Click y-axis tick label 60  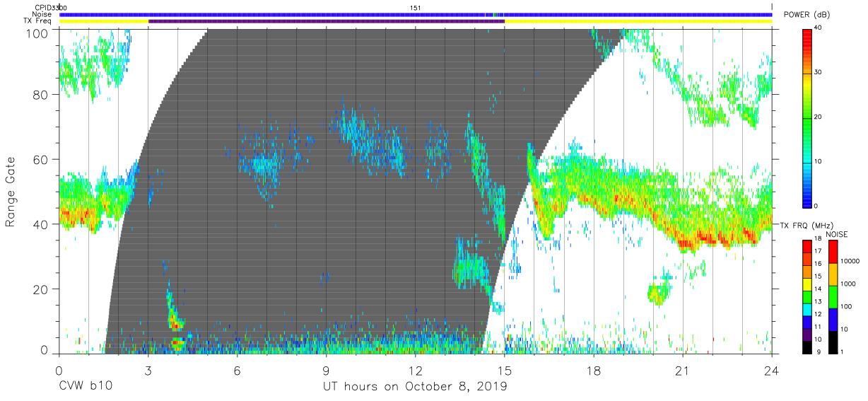click(x=42, y=160)
